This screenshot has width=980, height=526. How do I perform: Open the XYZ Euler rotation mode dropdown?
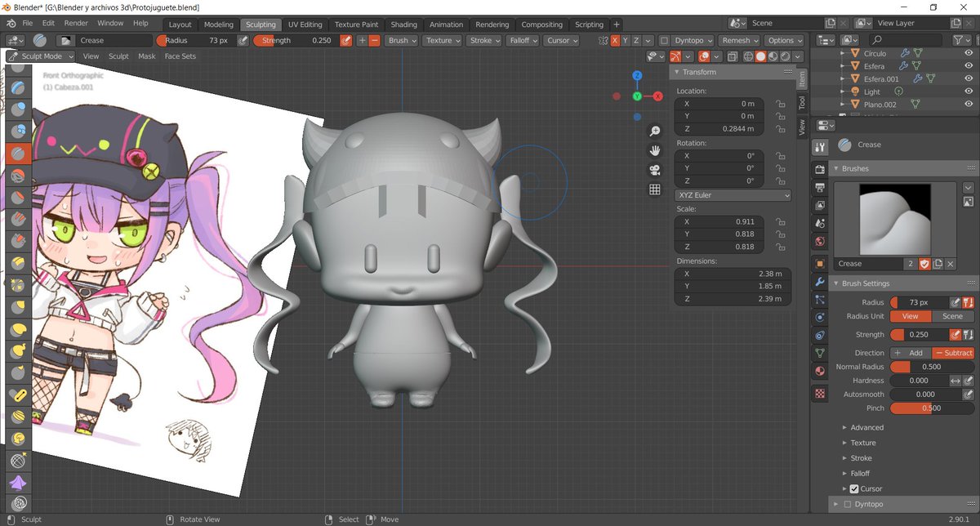pyautogui.click(x=733, y=195)
